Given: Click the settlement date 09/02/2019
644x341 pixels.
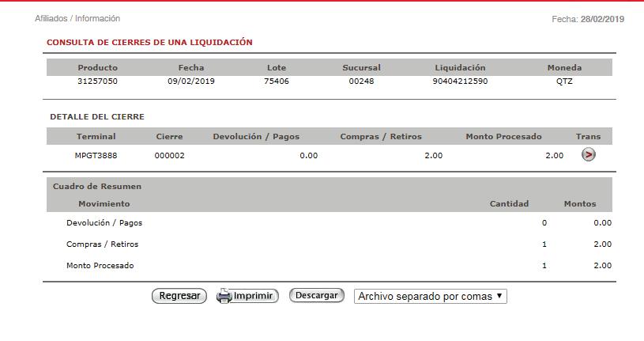Looking at the screenshot, I should [191, 81].
